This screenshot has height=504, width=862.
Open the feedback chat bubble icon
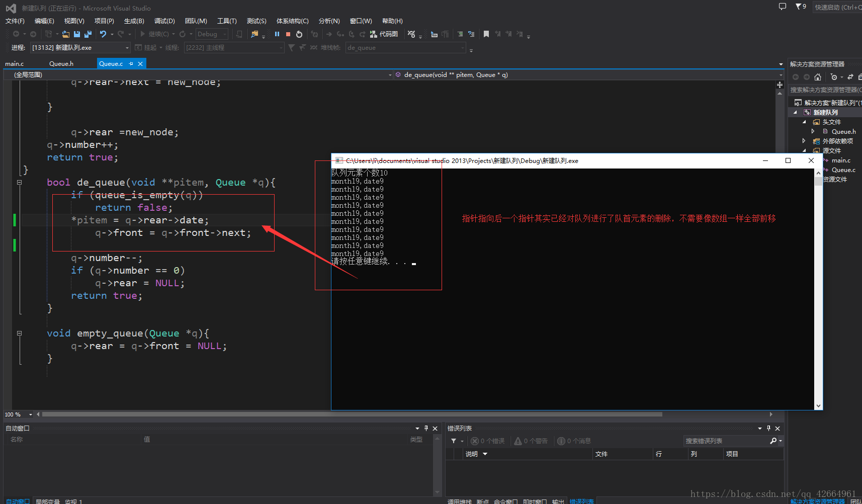(x=783, y=7)
